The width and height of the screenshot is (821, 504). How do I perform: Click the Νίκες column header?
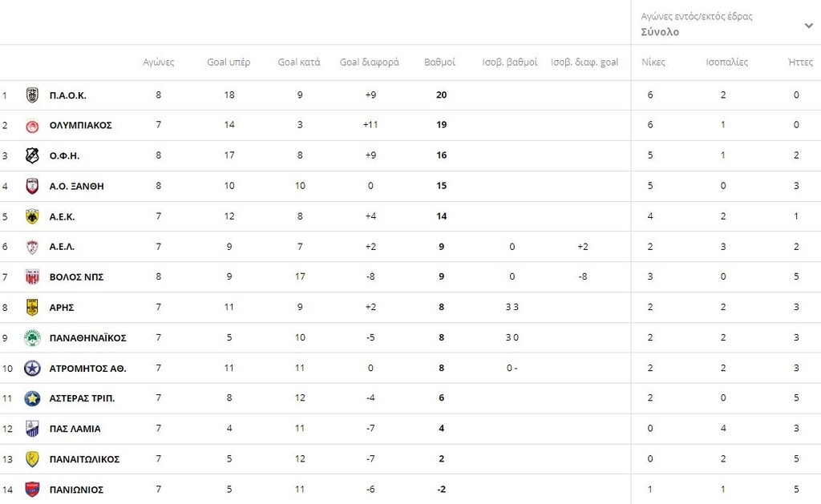pyautogui.click(x=653, y=62)
